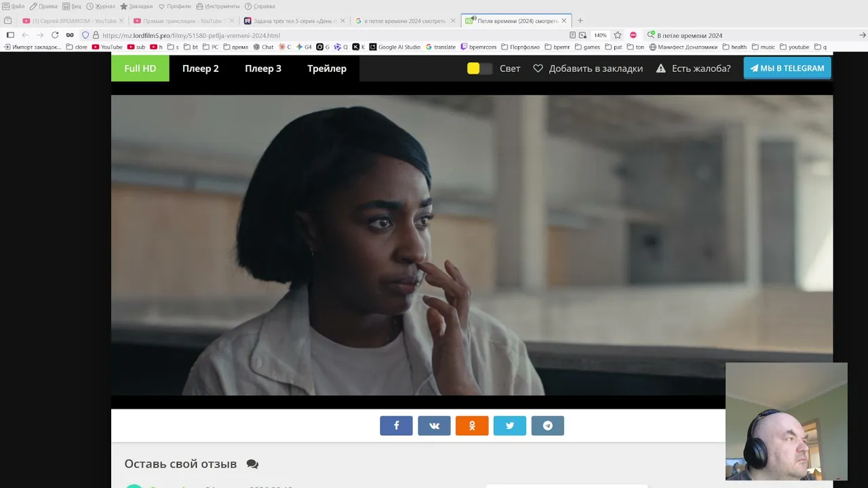Bookmark this page with the star icon
Viewport: 868px width, 488px height.
point(618,35)
